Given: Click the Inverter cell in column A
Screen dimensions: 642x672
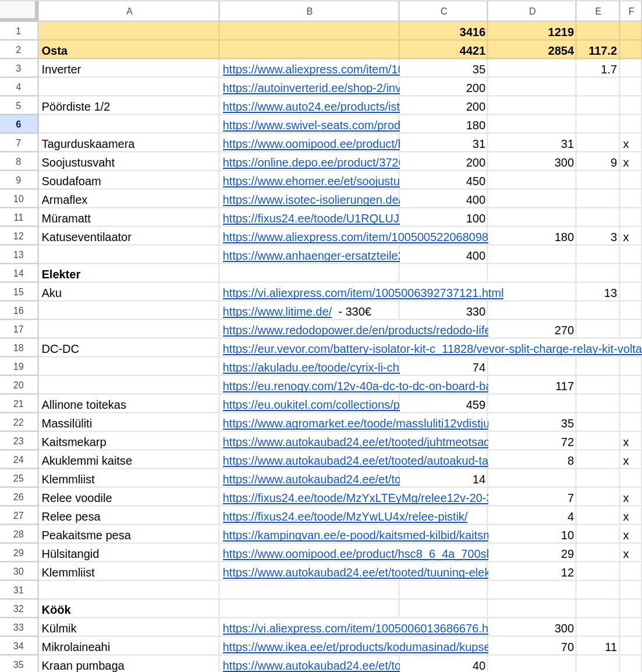Looking at the screenshot, I should point(129,69).
